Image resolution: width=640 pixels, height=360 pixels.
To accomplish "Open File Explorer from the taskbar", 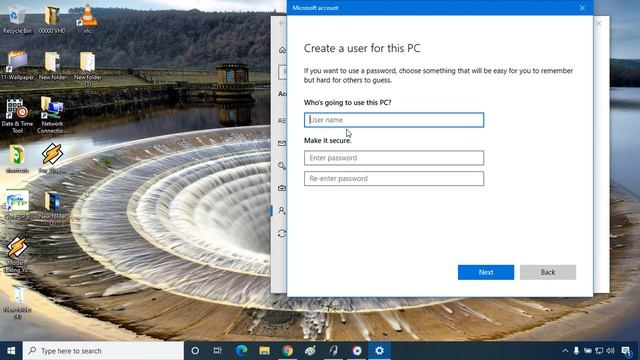I will click(x=264, y=351).
